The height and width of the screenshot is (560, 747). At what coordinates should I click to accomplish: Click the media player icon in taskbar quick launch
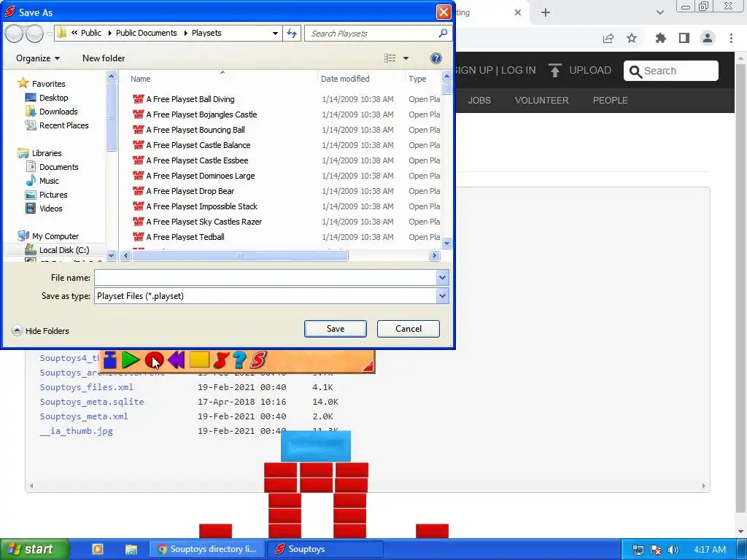point(97,549)
